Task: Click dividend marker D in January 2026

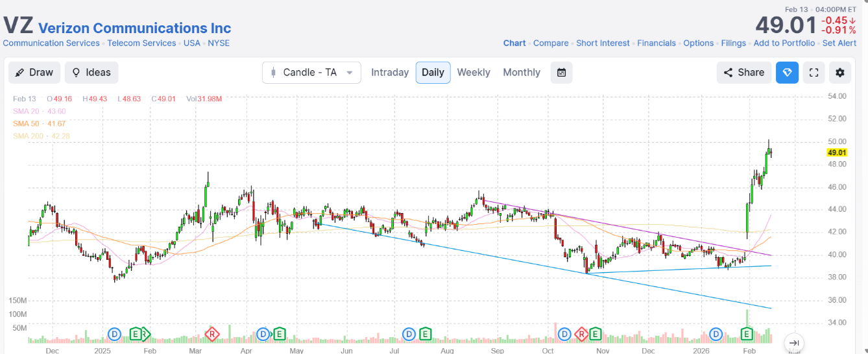Action: click(x=716, y=334)
